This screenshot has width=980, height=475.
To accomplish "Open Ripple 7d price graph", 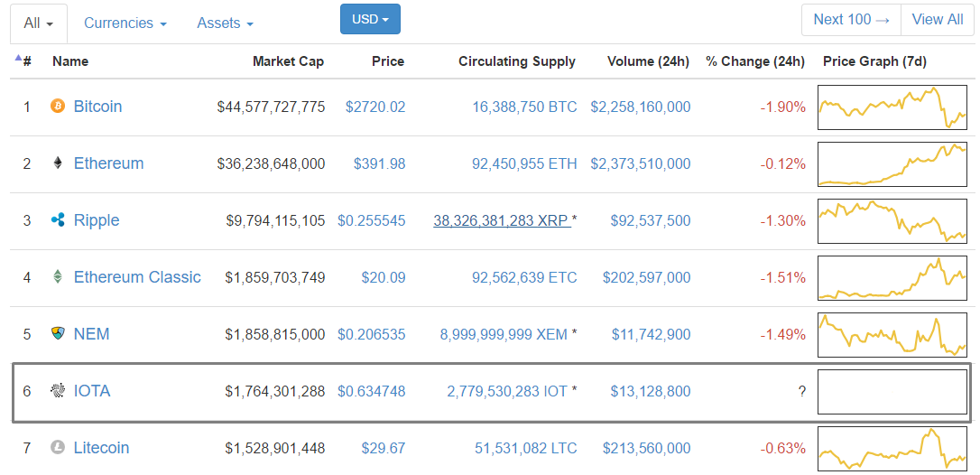I will pos(892,221).
